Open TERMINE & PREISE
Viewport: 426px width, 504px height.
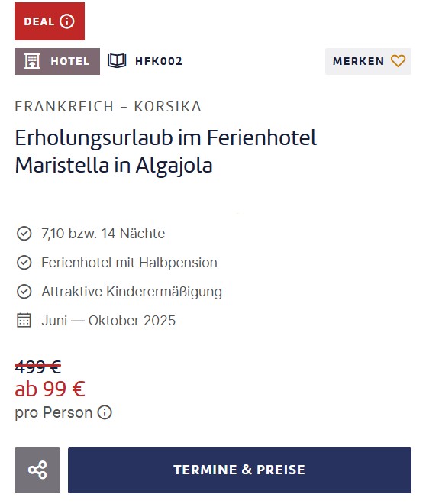[240, 470]
